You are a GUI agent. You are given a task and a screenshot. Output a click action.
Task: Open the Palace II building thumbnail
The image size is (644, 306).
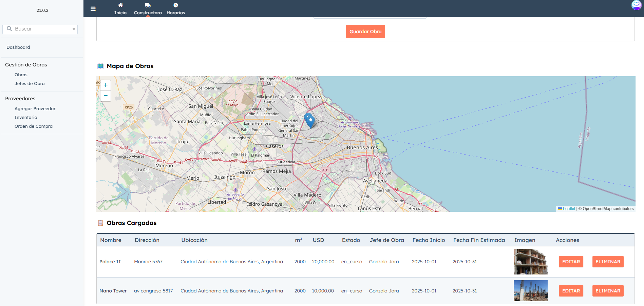(x=530, y=262)
